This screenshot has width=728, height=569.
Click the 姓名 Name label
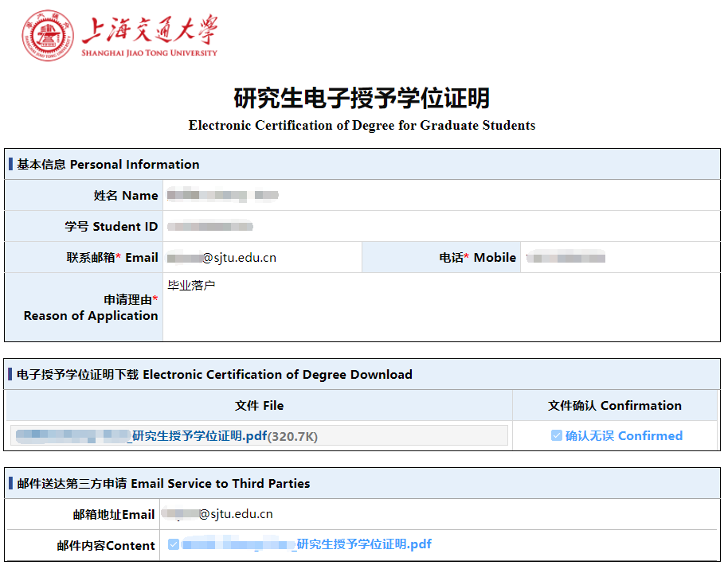(125, 195)
